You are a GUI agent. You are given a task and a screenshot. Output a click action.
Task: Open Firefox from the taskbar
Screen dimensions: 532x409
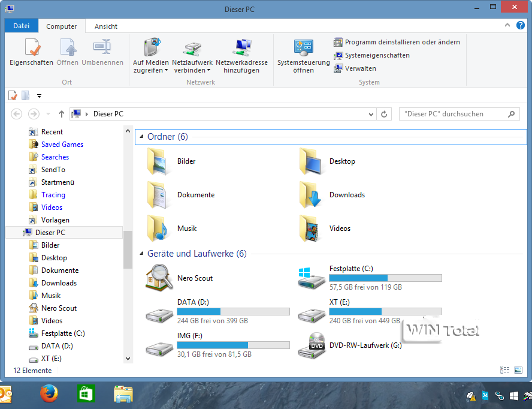(x=49, y=393)
